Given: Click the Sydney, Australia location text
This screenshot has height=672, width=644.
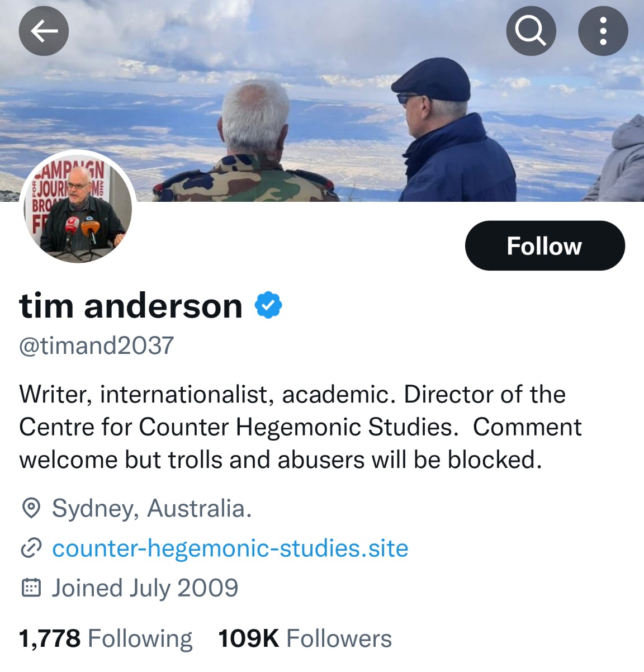Looking at the screenshot, I should coord(151,509).
